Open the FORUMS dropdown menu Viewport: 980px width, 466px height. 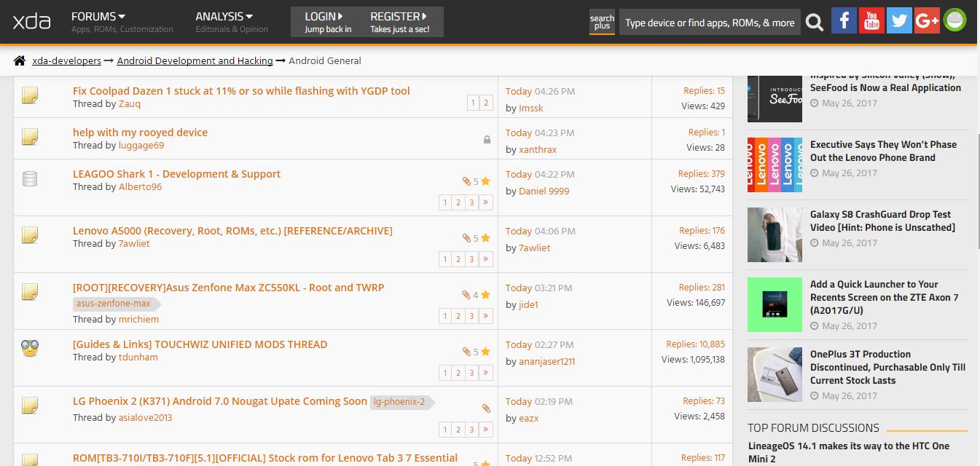tap(98, 16)
